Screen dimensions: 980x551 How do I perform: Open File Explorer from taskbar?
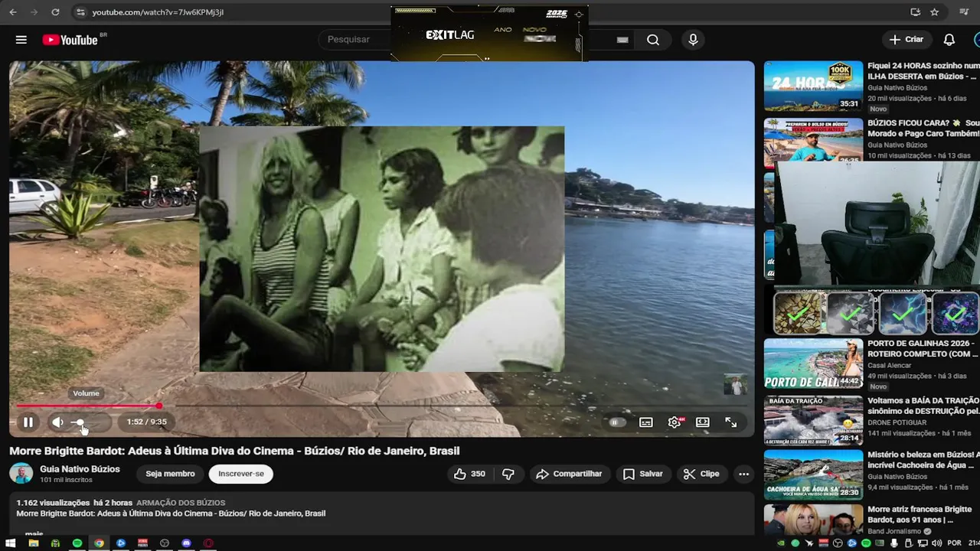coord(33,543)
